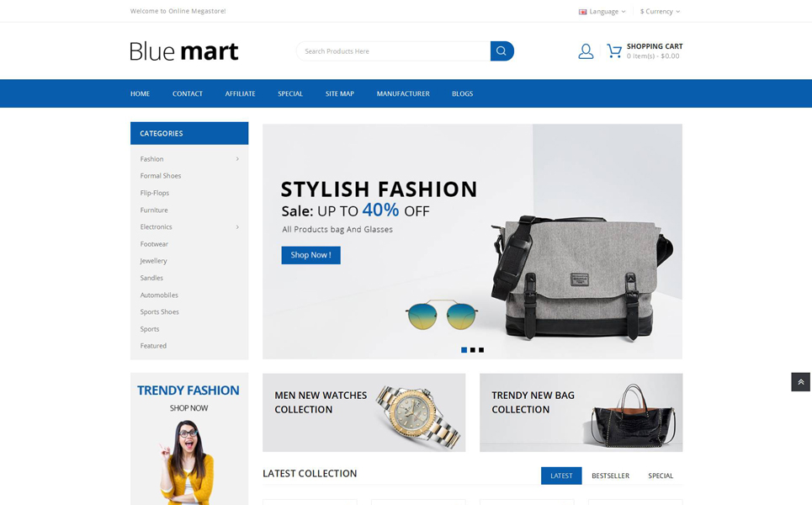Select the second slider dot
Viewport: 812px width, 505px height.
coord(472,350)
